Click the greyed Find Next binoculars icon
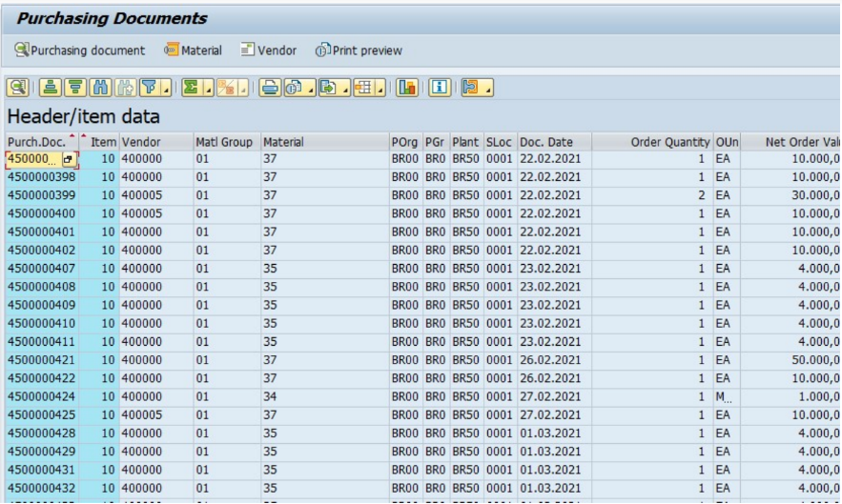Screen dimensions: 842x504 click(125, 87)
